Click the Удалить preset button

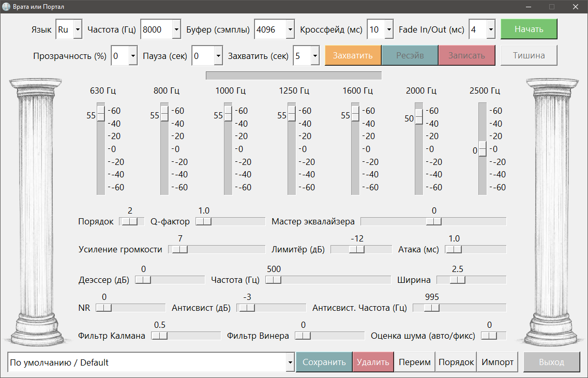[373, 362]
